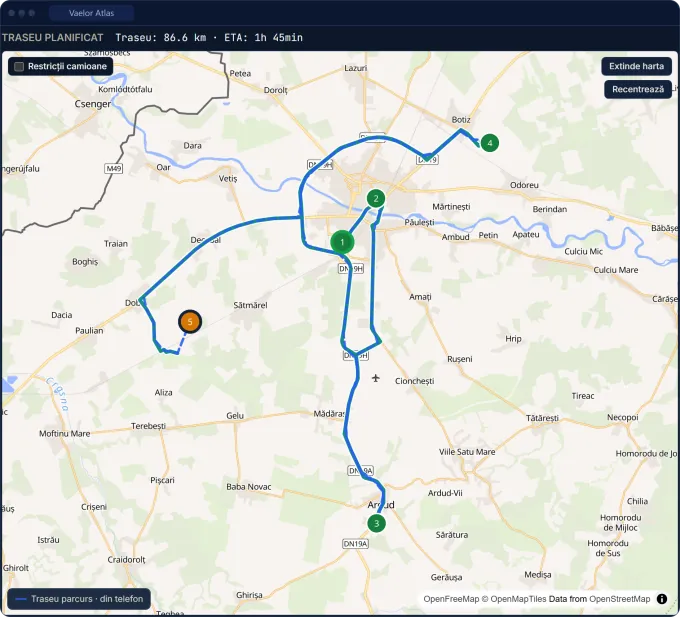Click the Tătărești village label

(x=542, y=418)
